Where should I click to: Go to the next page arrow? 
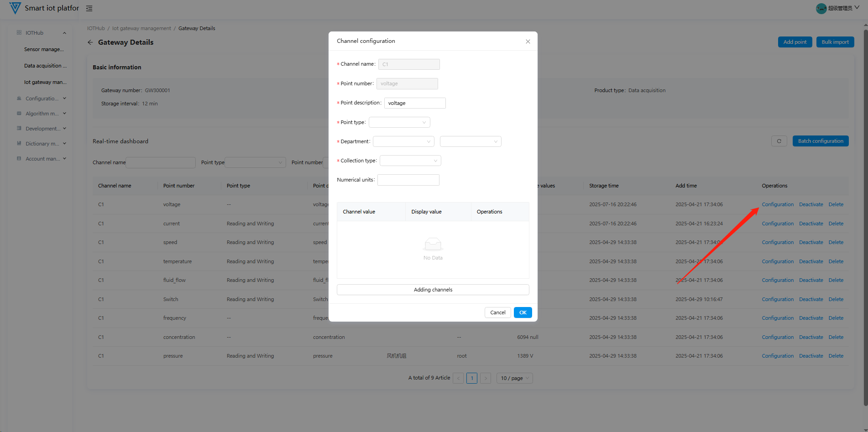pos(486,378)
